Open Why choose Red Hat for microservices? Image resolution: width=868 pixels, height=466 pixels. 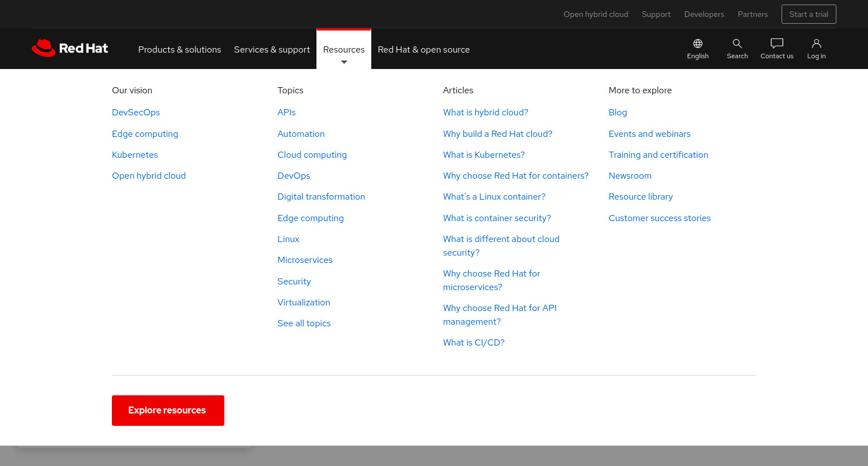pyautogui.click(x=492, y=281)
